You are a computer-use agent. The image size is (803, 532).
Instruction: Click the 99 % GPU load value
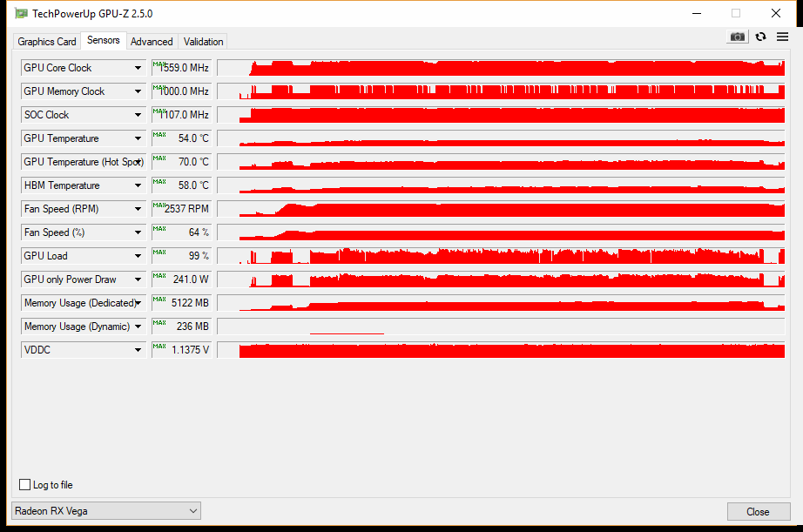click(182, 256)
